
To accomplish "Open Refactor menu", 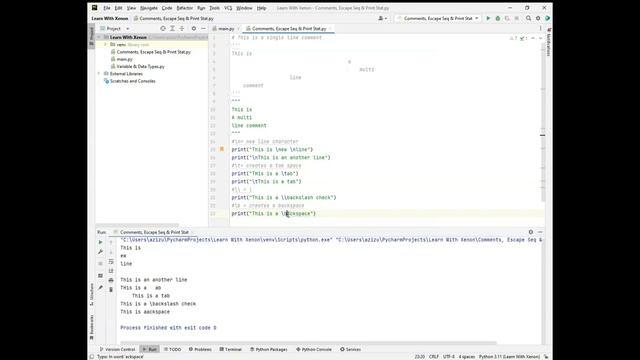I will click(184, 8).
